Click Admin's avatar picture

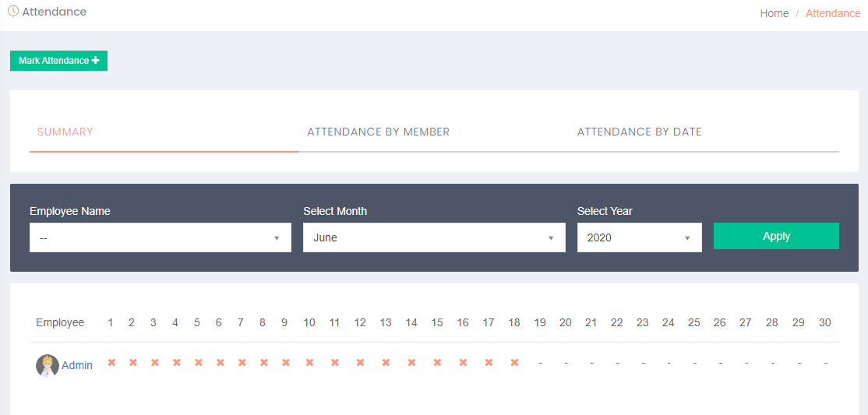coord(47,365)
